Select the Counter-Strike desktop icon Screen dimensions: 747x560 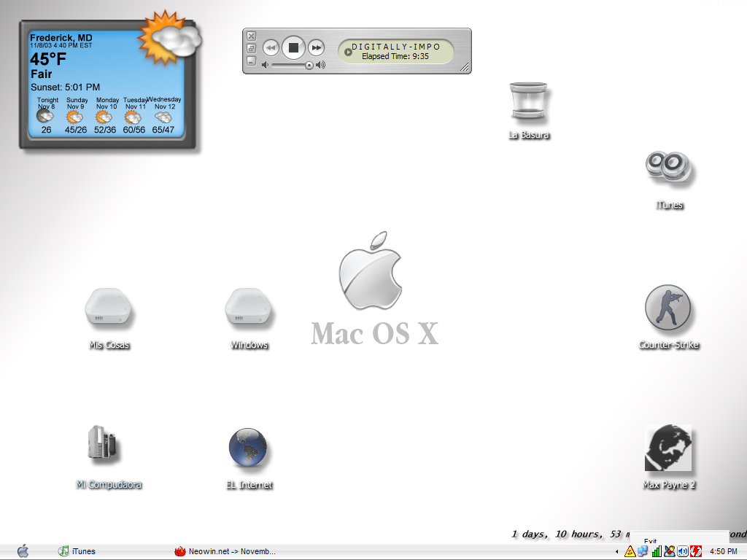pyautogui.click(x=667, y=308)
